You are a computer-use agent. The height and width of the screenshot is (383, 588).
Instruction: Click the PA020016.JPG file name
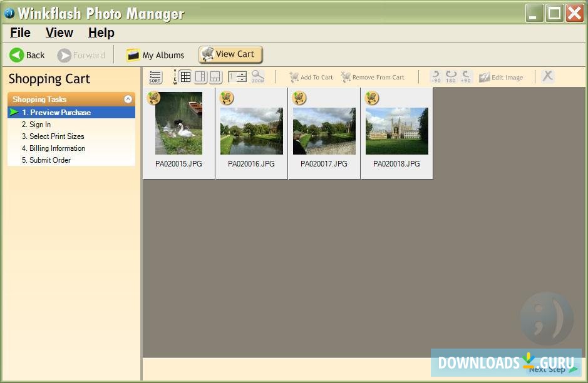point(251,164)
